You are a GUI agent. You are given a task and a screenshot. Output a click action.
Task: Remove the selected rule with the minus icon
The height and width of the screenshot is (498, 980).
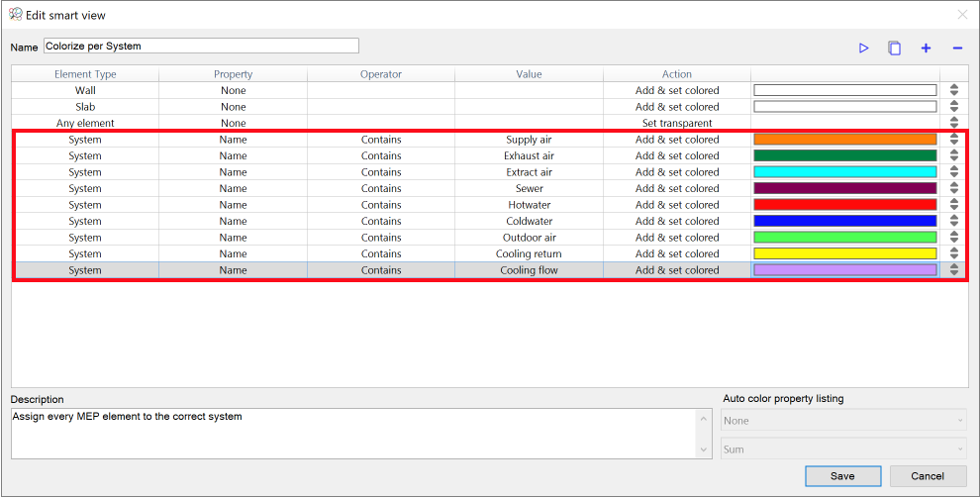tap(957, 49)
